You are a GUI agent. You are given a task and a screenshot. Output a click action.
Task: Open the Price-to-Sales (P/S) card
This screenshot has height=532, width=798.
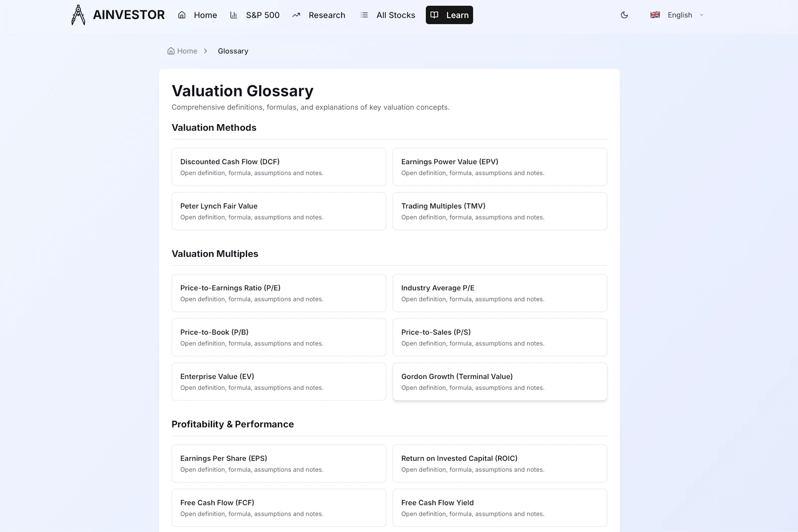500,338
